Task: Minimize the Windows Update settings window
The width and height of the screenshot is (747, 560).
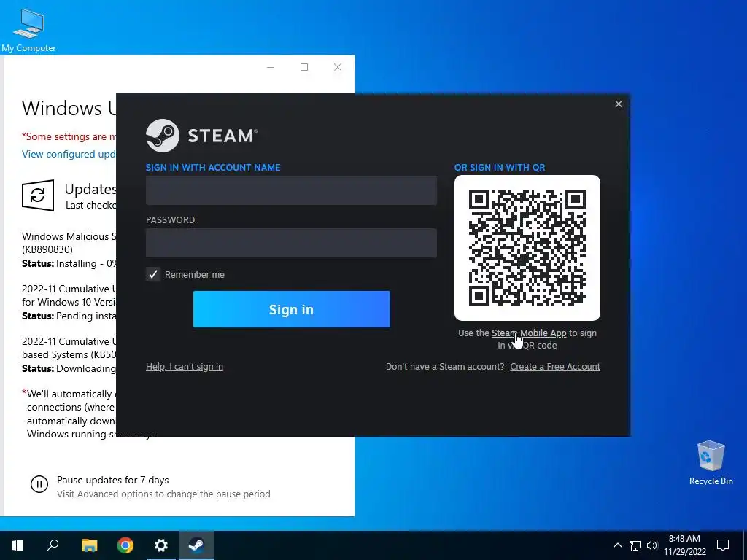Action: pyautogui.click(x=271, y=67)
